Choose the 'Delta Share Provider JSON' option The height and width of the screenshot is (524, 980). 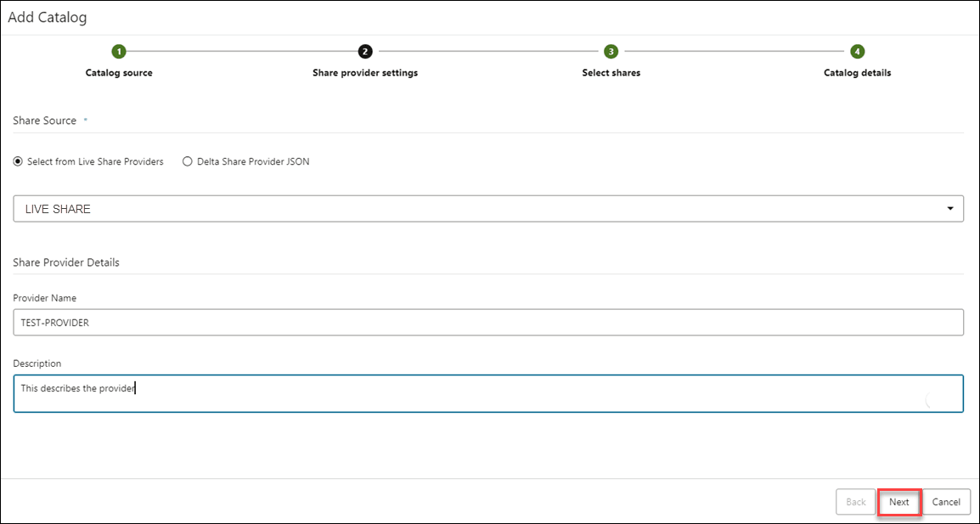[x=185, y=161]
